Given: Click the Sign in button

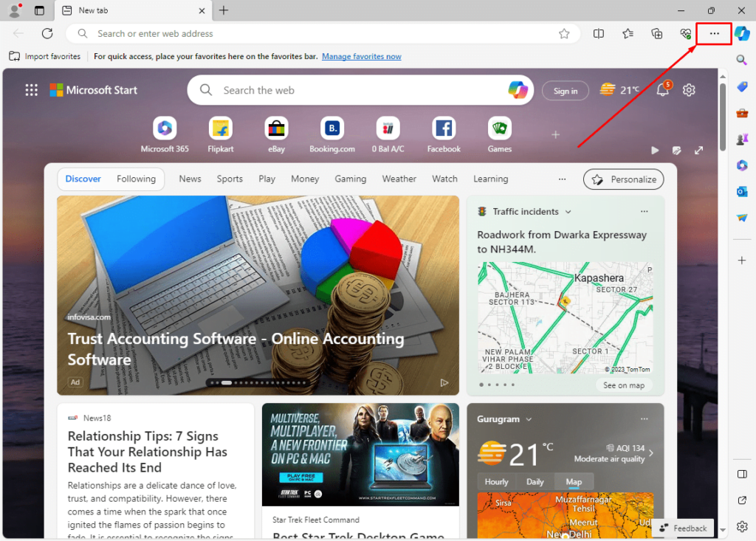Looking at the screenshot, I should point(565,90).
